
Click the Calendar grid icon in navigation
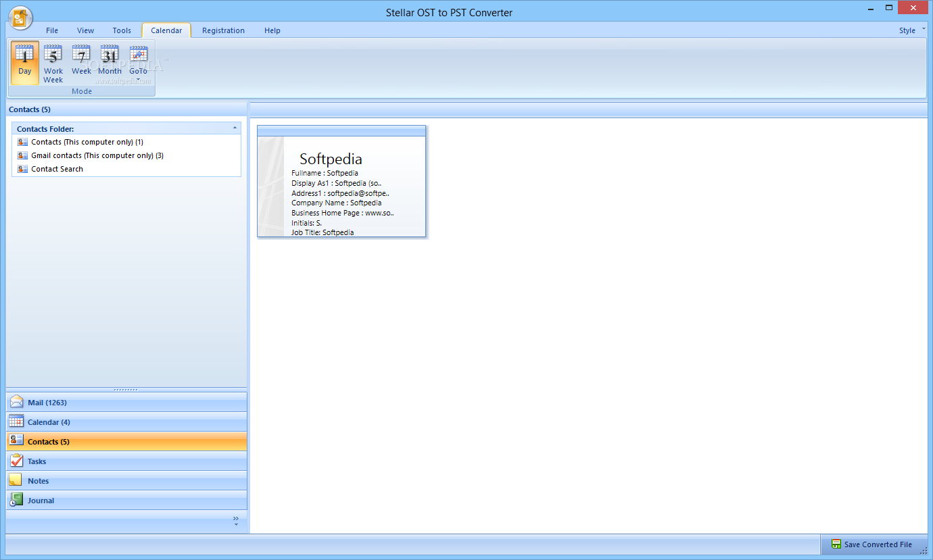(x=17, y=422)
